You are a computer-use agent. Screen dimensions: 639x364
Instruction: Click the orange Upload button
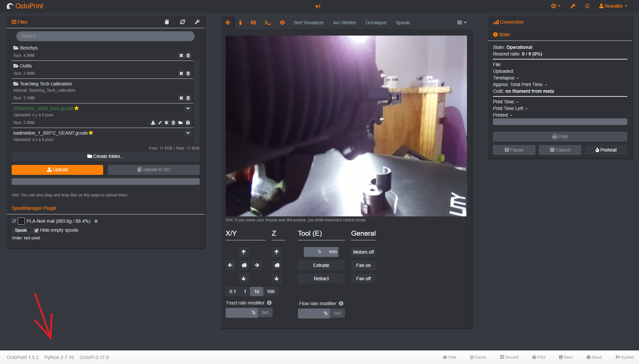point(57,170)
